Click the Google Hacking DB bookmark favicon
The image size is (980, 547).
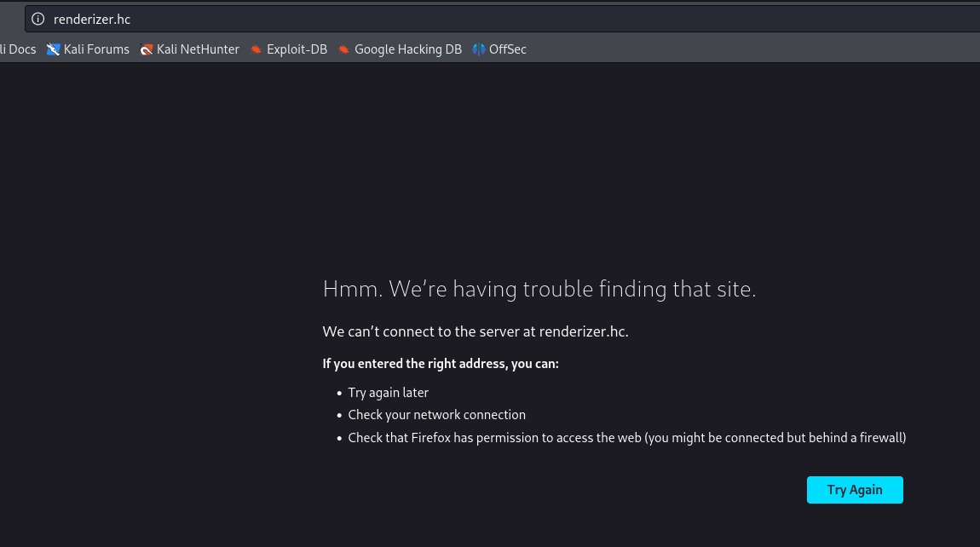(343, 49)
